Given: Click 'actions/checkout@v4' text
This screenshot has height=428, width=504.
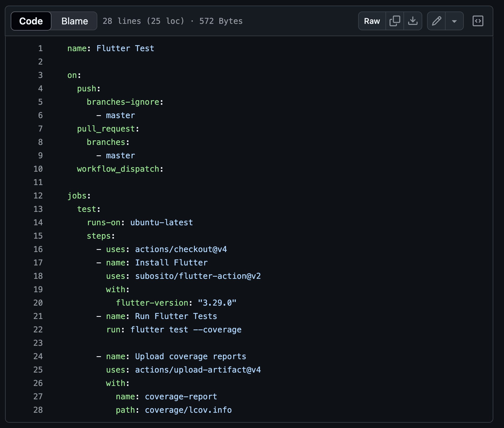Looking at the screenshot, I should coord(181,249).
